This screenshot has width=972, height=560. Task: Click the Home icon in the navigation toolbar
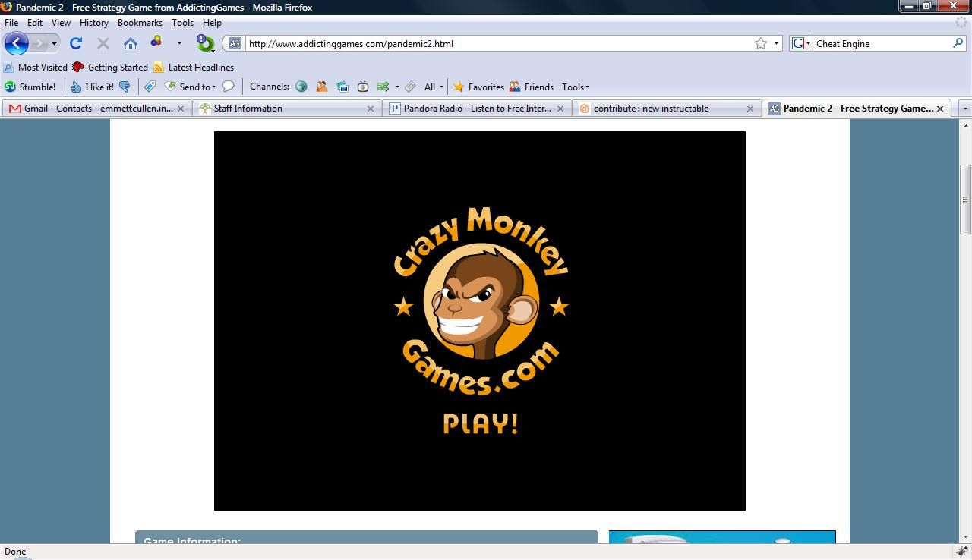click(130, 43)
